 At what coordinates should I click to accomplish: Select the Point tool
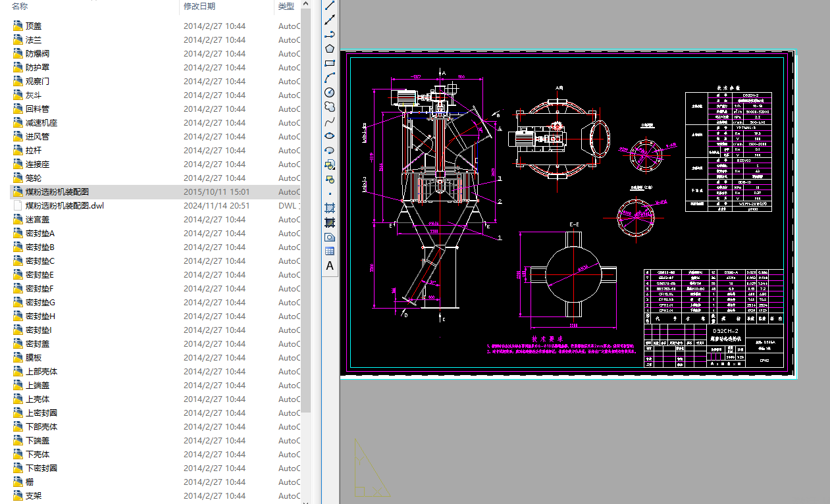(x=330, y=193)
